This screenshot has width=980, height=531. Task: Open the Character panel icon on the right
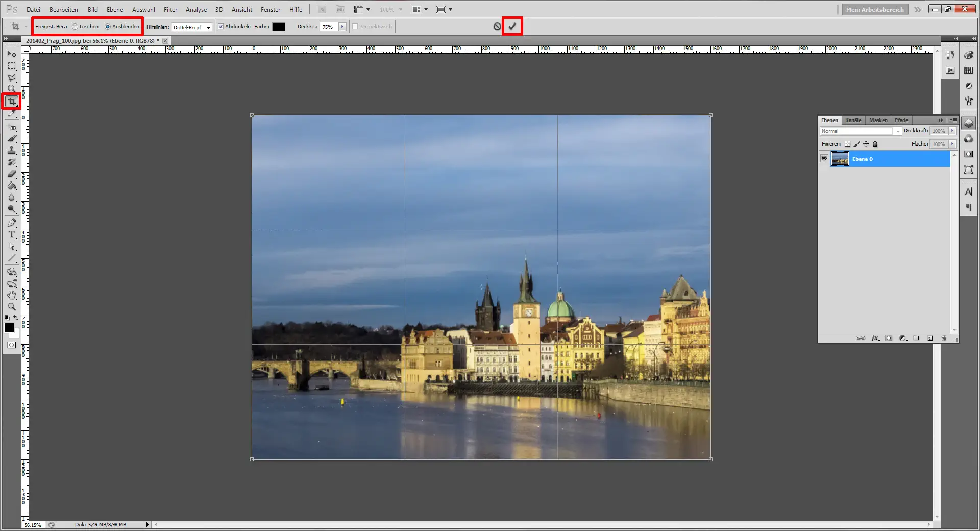[968, 191]
